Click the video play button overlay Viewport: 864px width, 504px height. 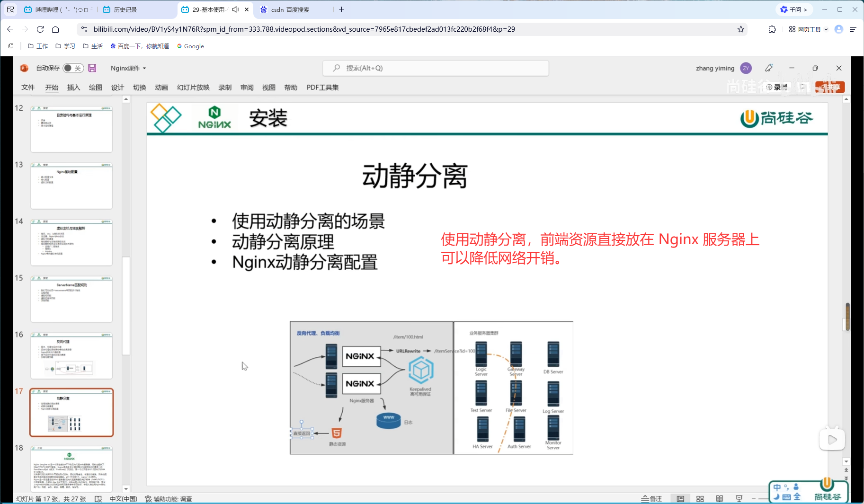pos(832,440)
